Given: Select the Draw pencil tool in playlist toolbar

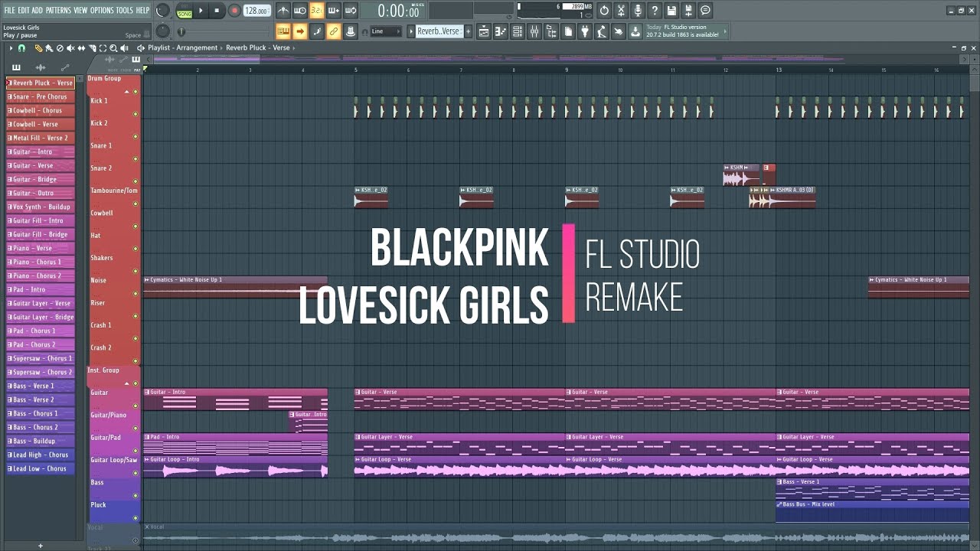Looking at the screenshot, I should (38, 48).
